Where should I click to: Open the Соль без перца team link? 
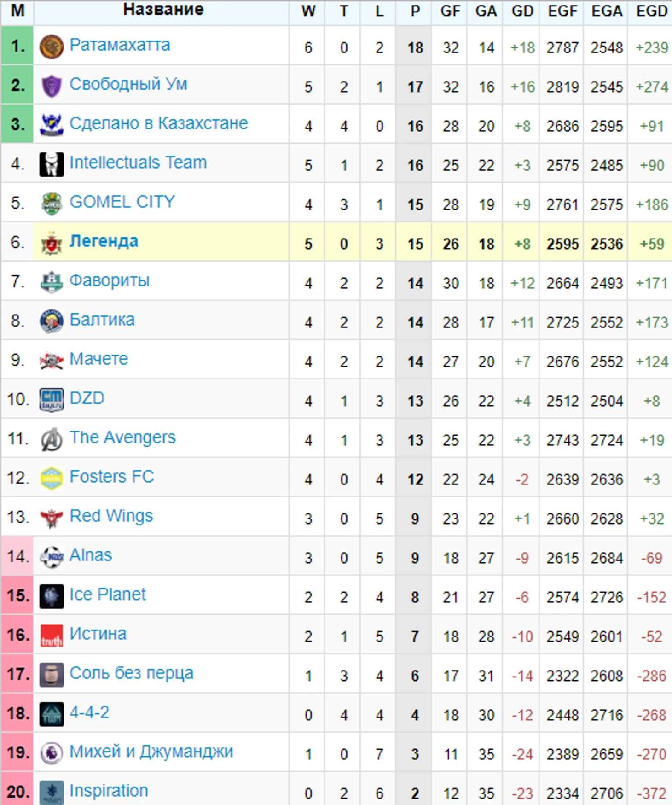click(132, 673)
